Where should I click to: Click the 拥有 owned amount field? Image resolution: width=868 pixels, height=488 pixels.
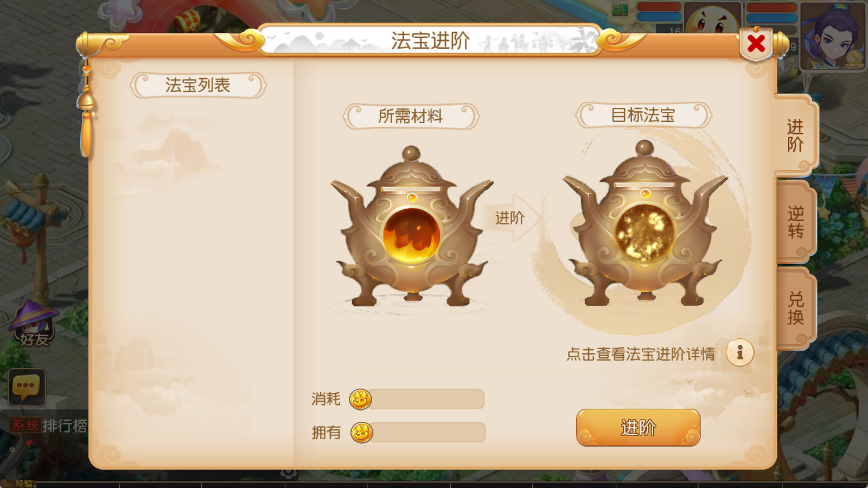click(429, 433)
